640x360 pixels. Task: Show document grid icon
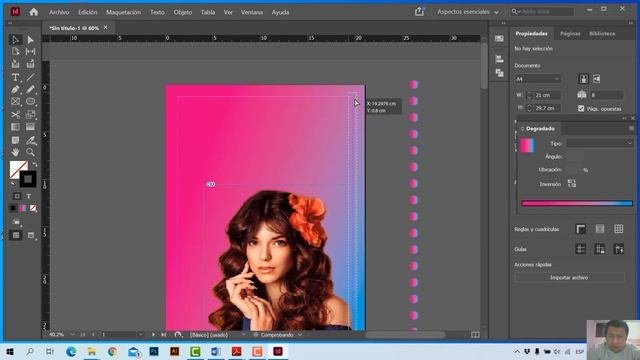[x=618, y=229]
